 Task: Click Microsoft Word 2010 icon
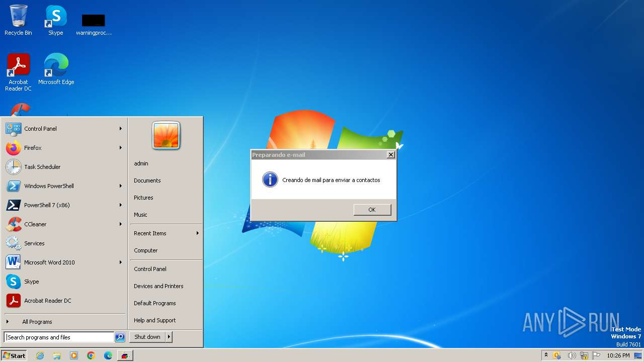coord(13,262)
